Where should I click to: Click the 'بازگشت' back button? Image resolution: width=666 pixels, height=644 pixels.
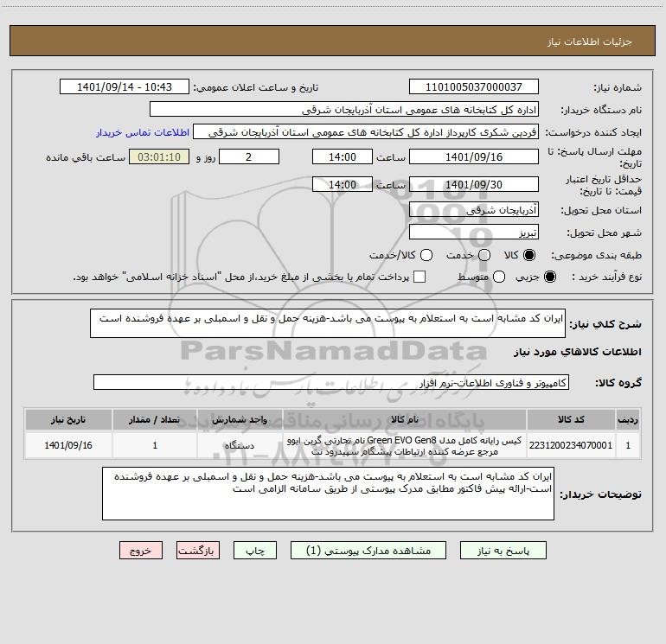tap(198, 551)
